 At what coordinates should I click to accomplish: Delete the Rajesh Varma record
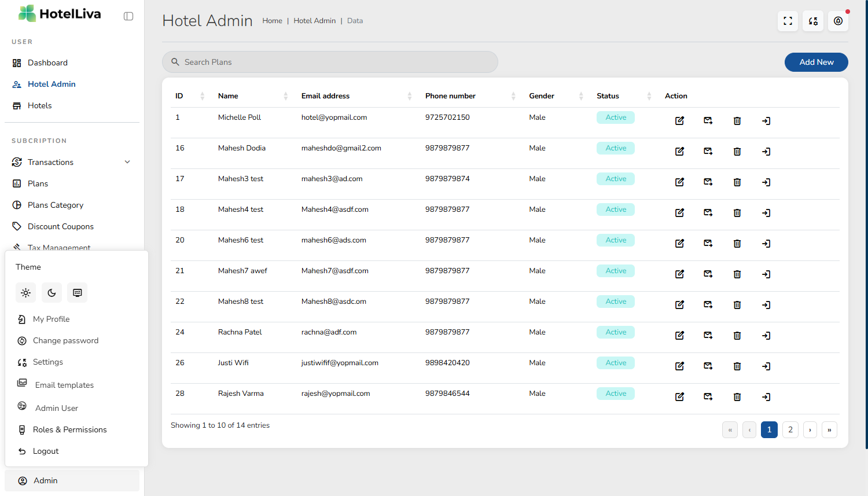[737, 397]
